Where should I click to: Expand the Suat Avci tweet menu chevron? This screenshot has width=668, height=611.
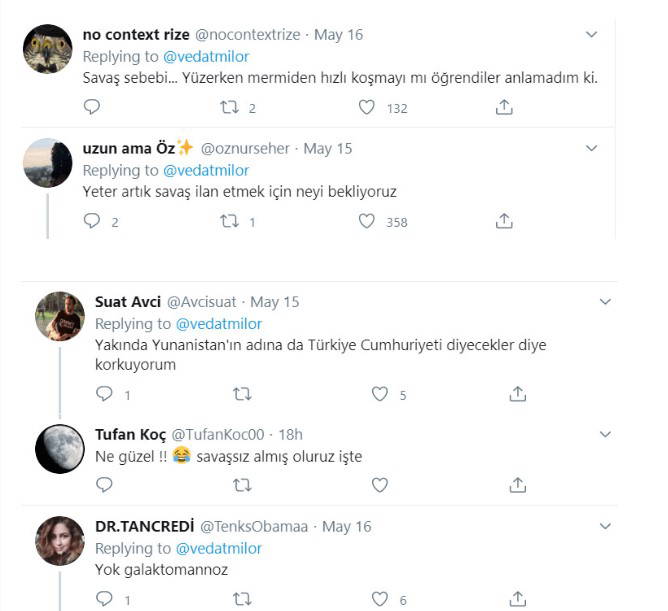click(x=604, y=302)
